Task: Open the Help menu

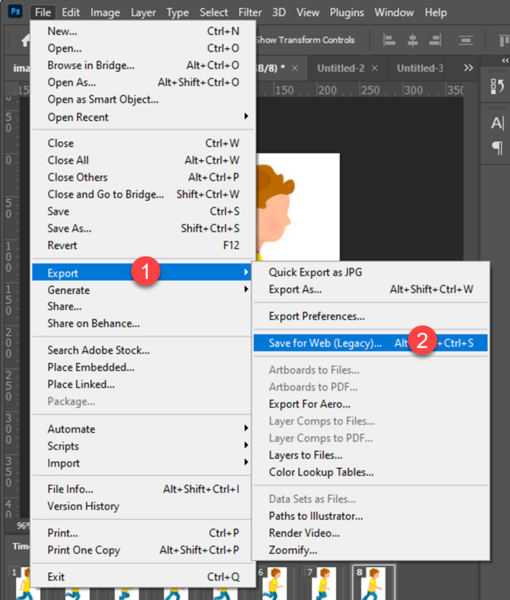Action: click(435, 13)
